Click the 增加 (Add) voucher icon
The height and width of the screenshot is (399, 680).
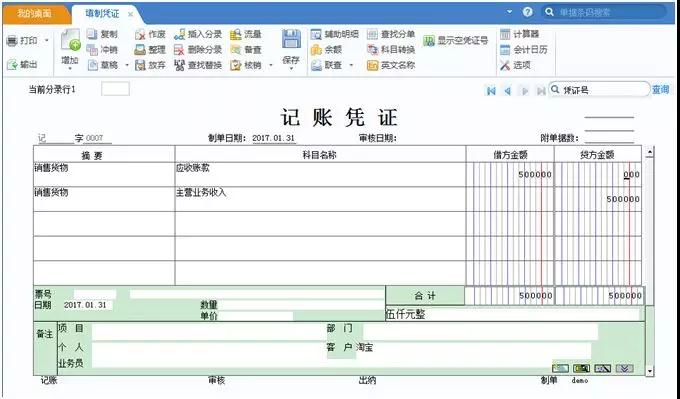tap(70, 40)
